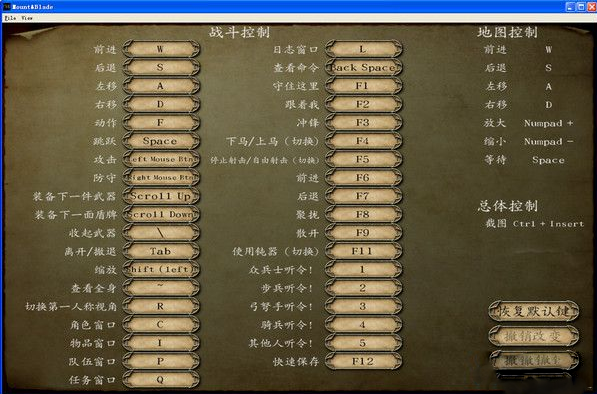Click the 恢复默认键 restore defaults button
This screenshot has height=394, width=597.
pos(534,311)
